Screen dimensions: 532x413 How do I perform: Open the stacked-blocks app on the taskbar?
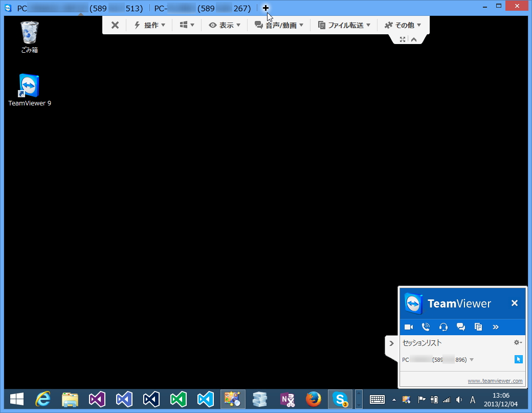(x=260, y=399)
